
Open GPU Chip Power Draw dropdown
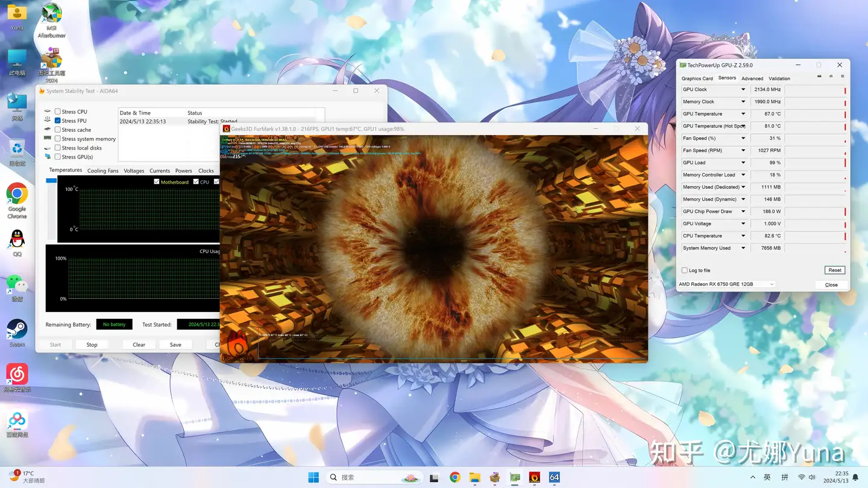click(x=743, y=211)
